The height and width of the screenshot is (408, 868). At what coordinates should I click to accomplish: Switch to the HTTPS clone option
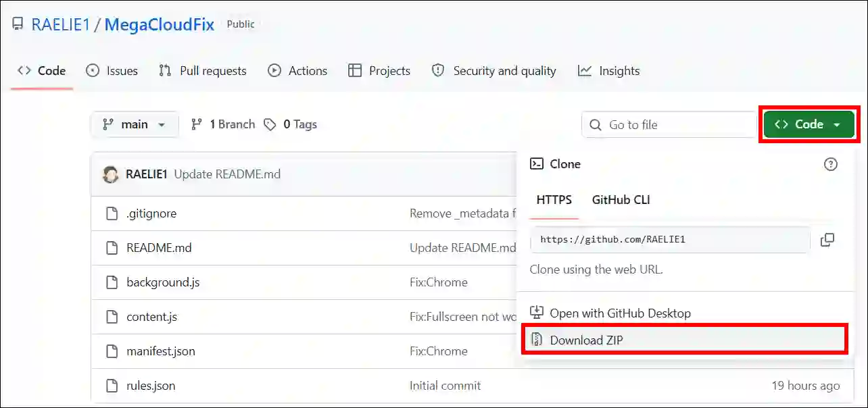click(x=554, y=199)
